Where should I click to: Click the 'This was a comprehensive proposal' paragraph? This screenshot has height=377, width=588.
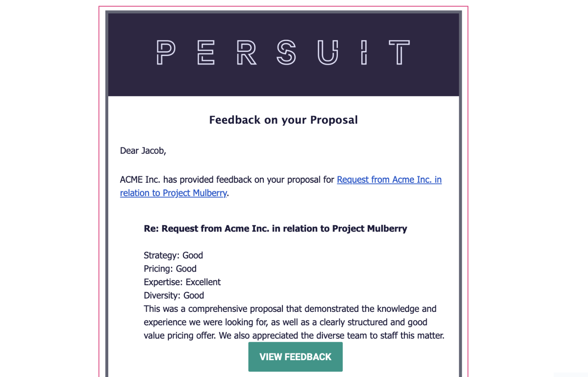pyautogui.click(x=294, y=322)
